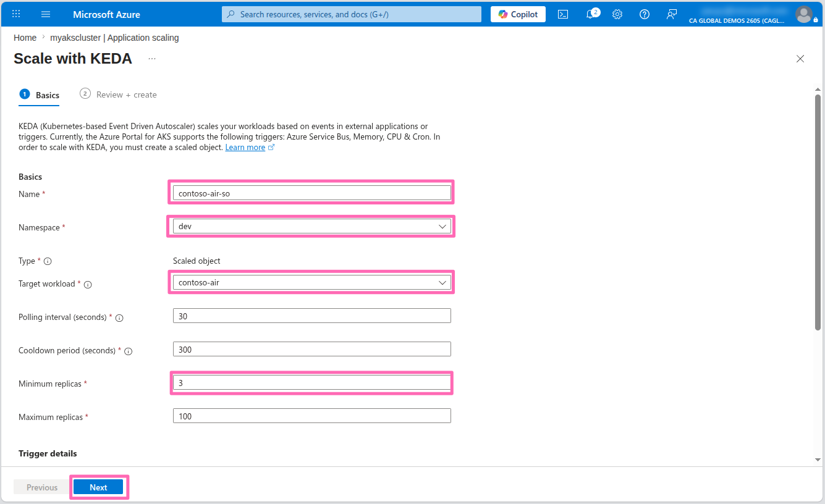Launch Cloud Shell from the top bar
This screenshot has height=504, width=825.
click(563, 14)
